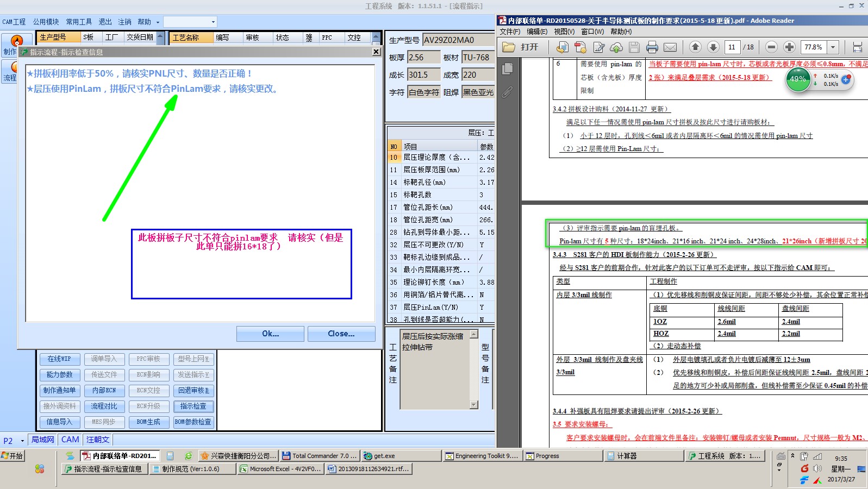This screenshot has height=489, width=868.
Task: Click the 板厚 field showing 2.56
Action: 424,58
